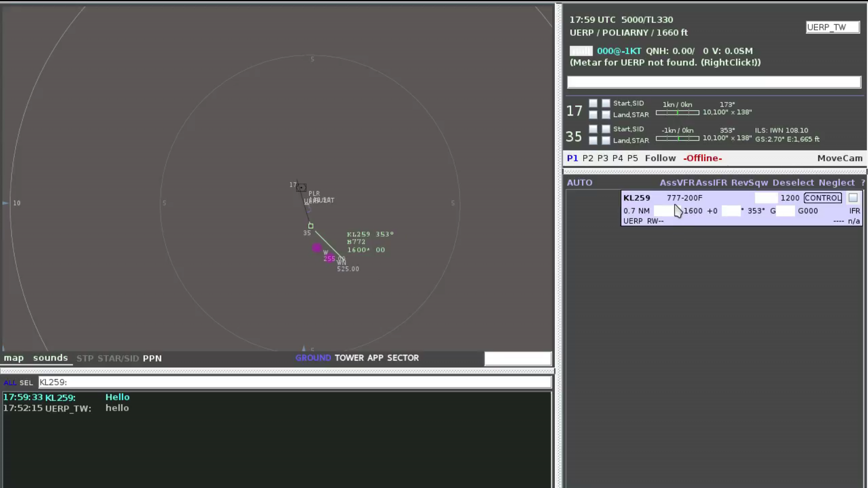The height and width of the screenshot is (488, 868).
Task: Select camera preset P3
Action: click(603, 158)
